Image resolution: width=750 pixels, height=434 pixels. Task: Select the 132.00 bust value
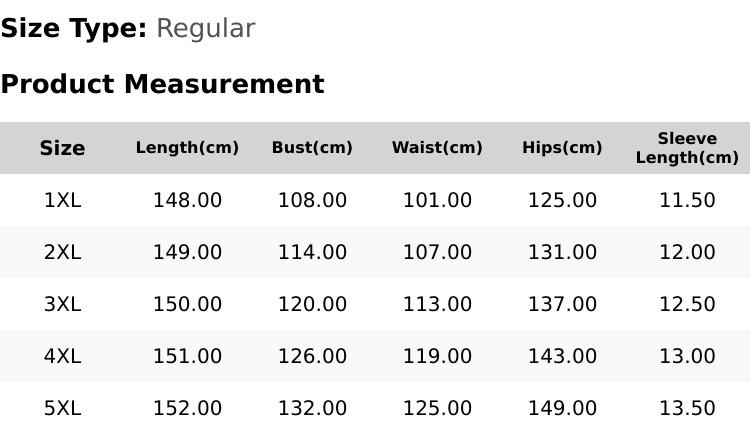point(312,409)
